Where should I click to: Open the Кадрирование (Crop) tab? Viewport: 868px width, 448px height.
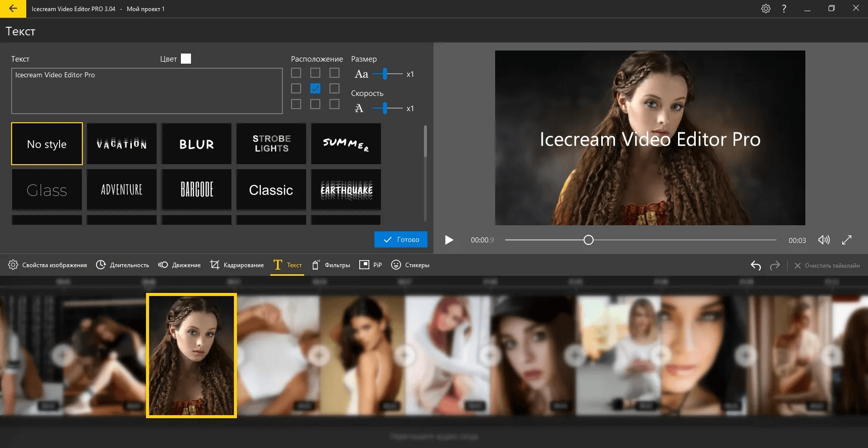click(x=237, y=265)
